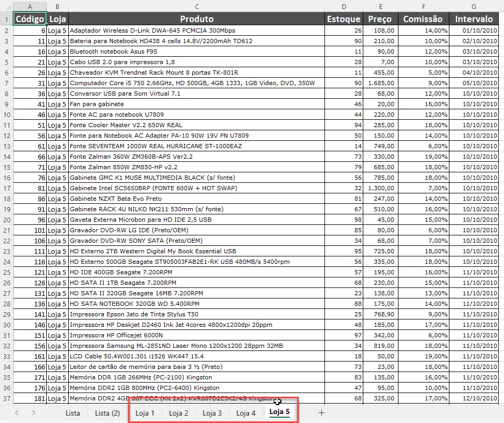
Task: Select cell Fonte SEVENTEAM 1000W REAL HURRICANE
Action: [x=197, y=146]
